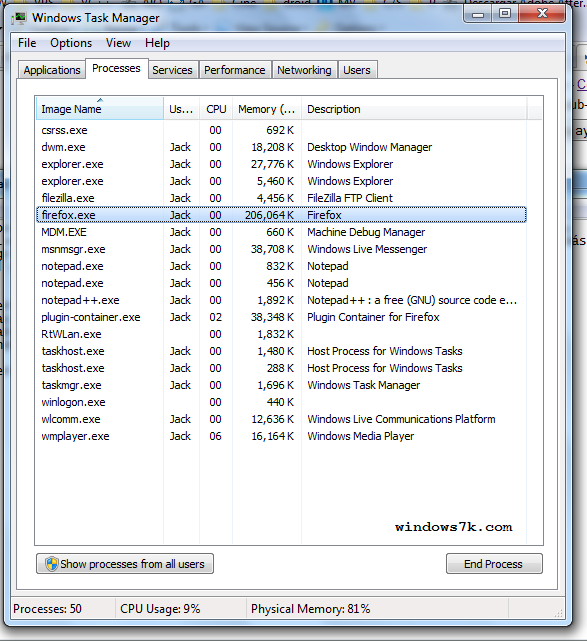Sort by CPU column header
Screen dimensions: 587x641
point(216,109)
